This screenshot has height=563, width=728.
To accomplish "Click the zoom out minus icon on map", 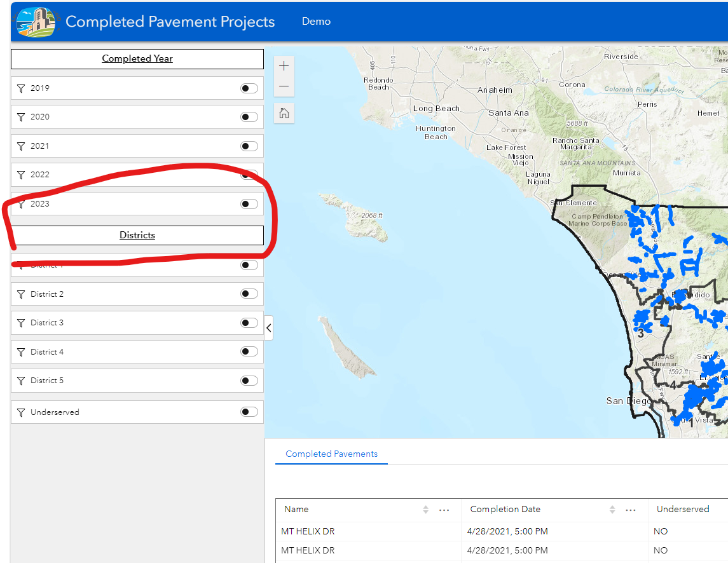I will point(284,85).
